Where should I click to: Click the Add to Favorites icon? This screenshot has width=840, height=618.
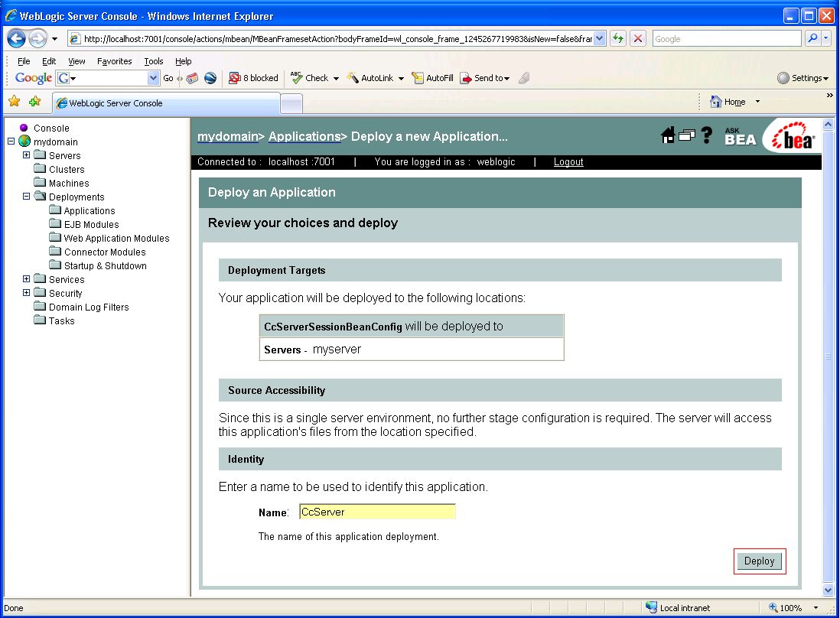(35, 101)
